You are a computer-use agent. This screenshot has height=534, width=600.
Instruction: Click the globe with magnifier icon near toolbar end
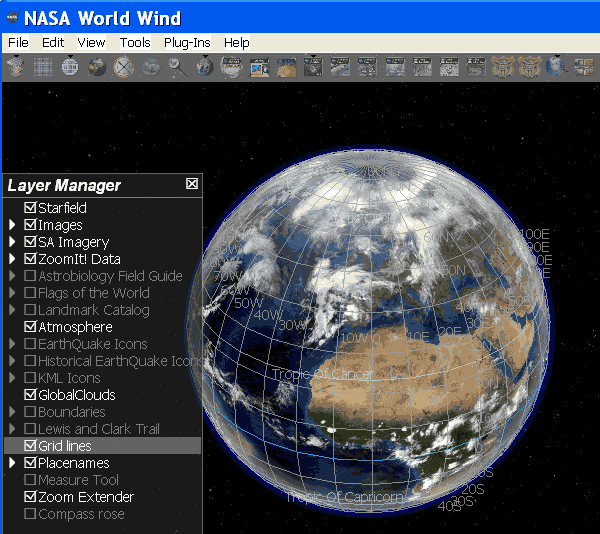(557, 67)
